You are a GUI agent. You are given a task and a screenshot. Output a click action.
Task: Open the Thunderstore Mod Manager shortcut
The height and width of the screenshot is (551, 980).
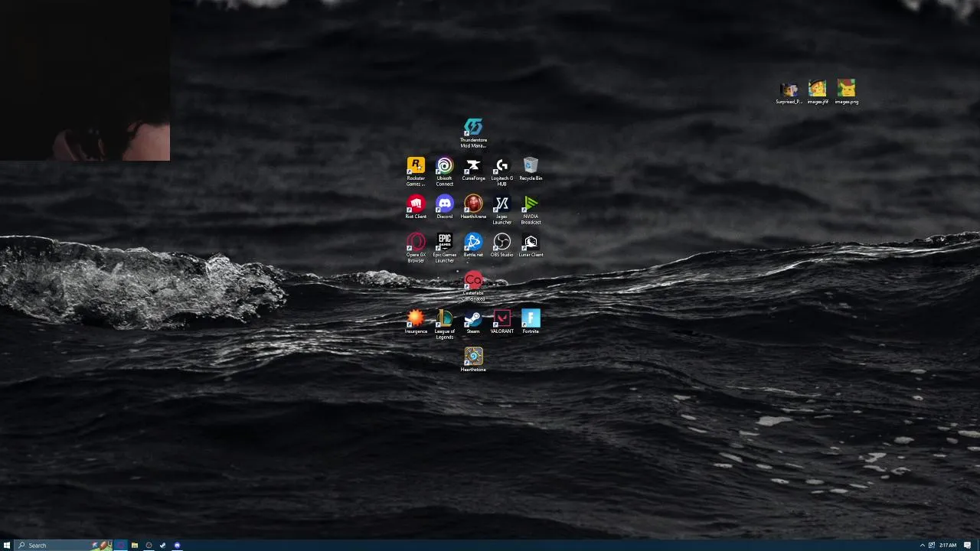(473, 132)
